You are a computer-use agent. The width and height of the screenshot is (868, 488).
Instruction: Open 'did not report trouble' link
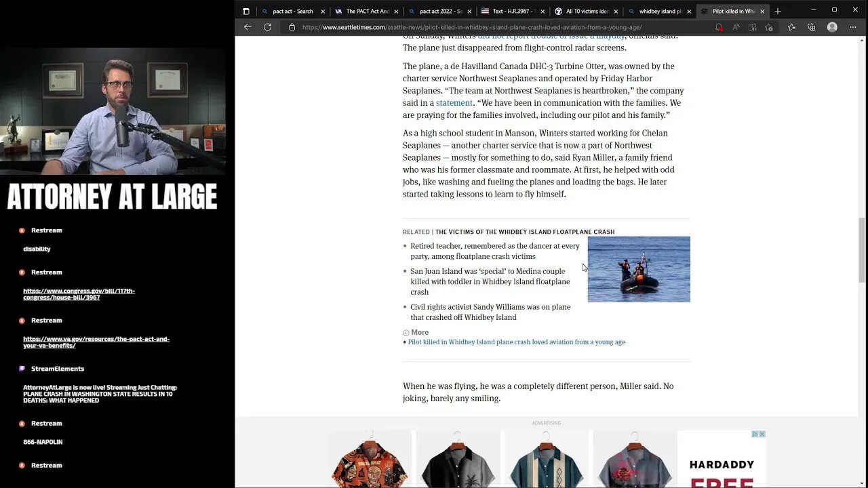pos(549,37)
